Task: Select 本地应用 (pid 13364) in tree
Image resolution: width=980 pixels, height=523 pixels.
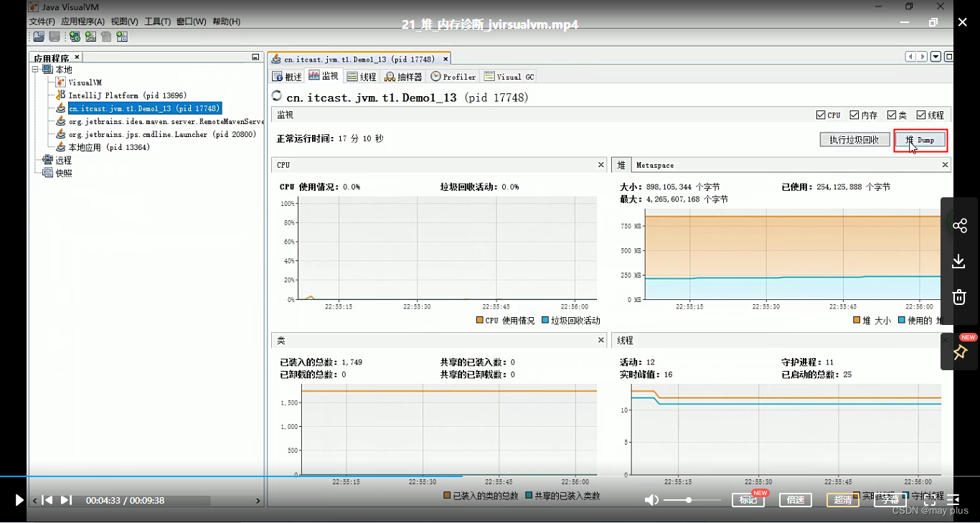Action: point(109,147)
